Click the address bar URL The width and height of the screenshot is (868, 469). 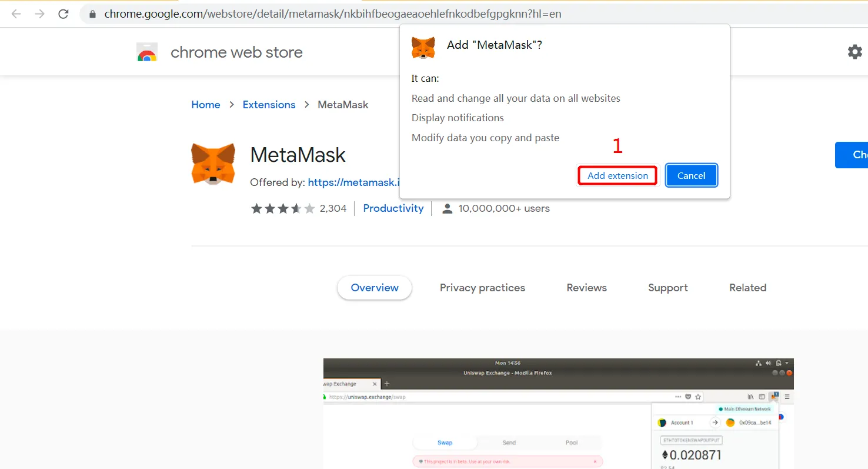pos(333,14)
